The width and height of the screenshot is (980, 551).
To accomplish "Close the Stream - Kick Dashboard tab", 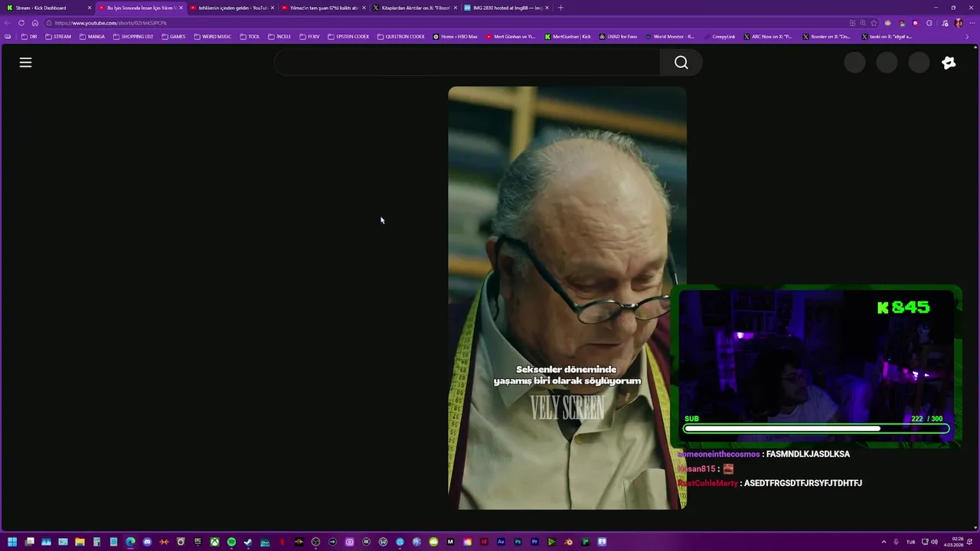I will tap(90, 8).
